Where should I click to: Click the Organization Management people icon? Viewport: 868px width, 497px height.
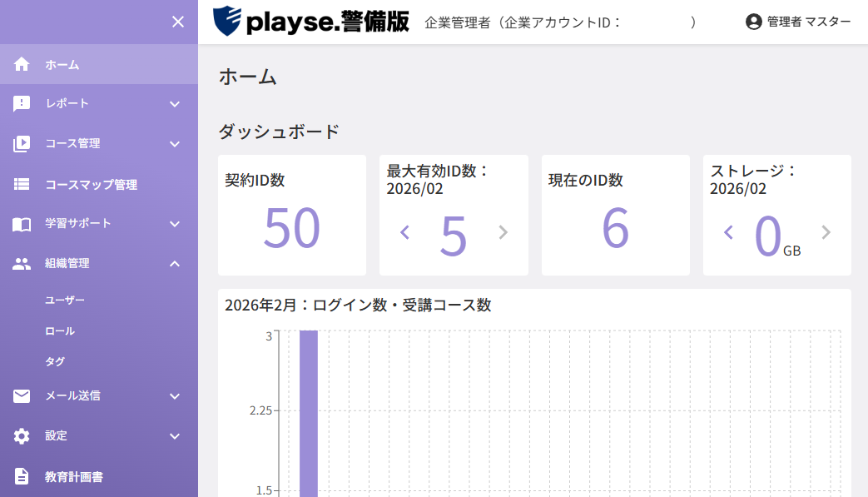point(22,263)
